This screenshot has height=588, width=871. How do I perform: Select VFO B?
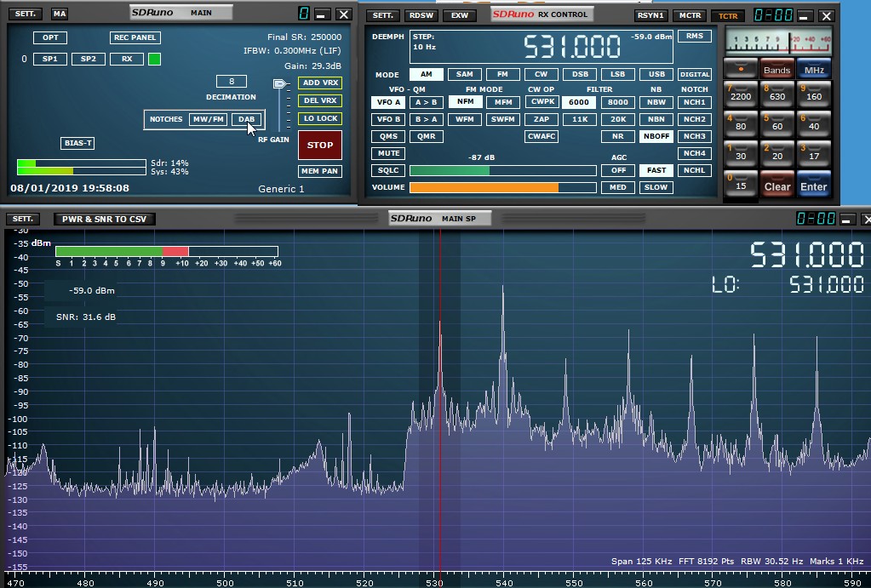pos(388,119)
